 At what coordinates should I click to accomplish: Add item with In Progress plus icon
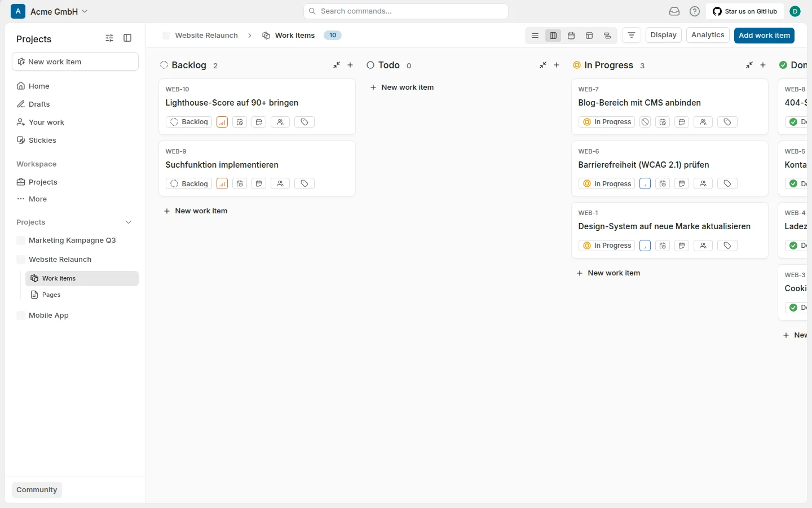(763, 65)
